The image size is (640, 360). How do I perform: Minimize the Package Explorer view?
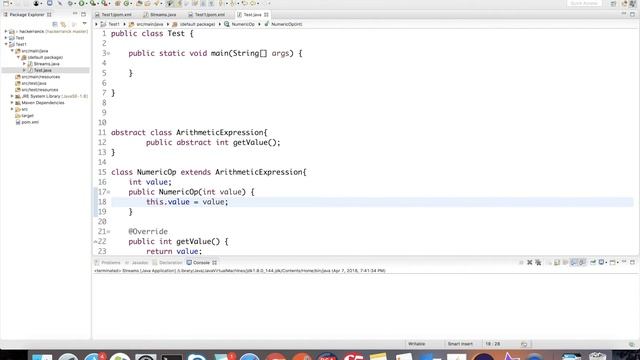tap(75, 14)
